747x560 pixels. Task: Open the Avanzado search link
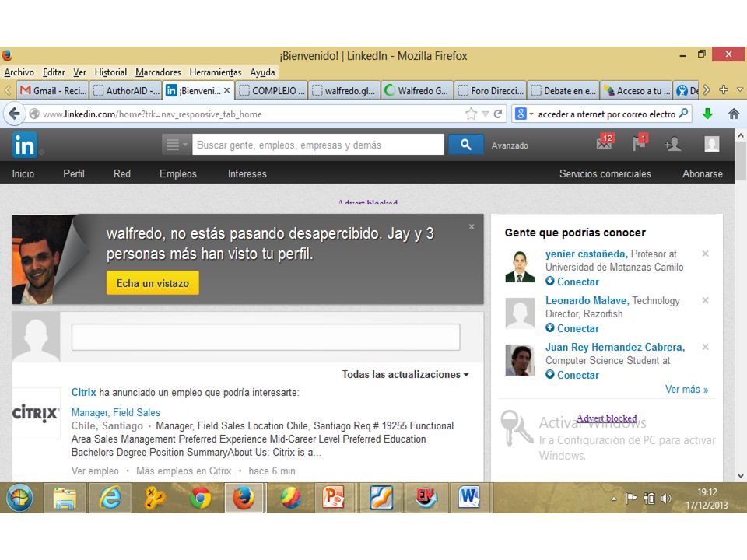509,145
